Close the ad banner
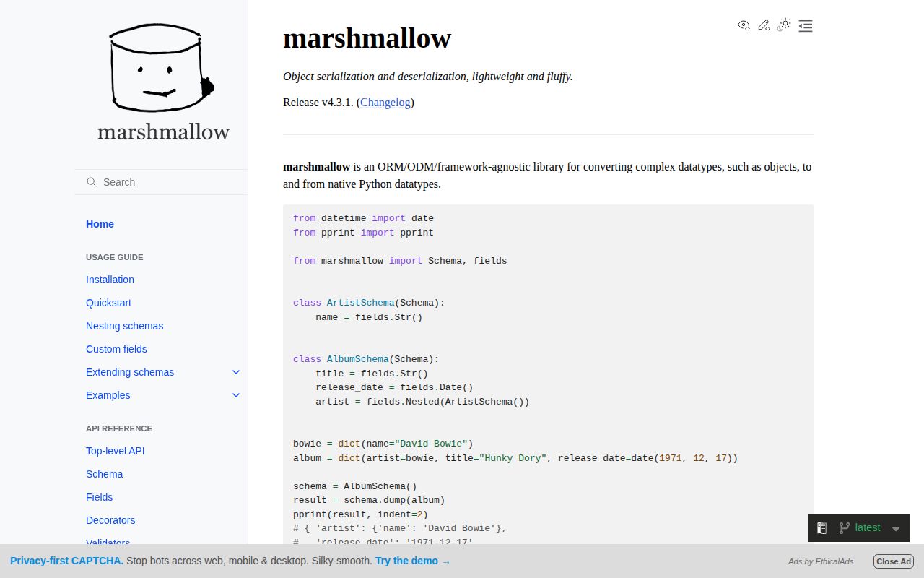This screenshot has height=578, width=924. pos(894,561)
